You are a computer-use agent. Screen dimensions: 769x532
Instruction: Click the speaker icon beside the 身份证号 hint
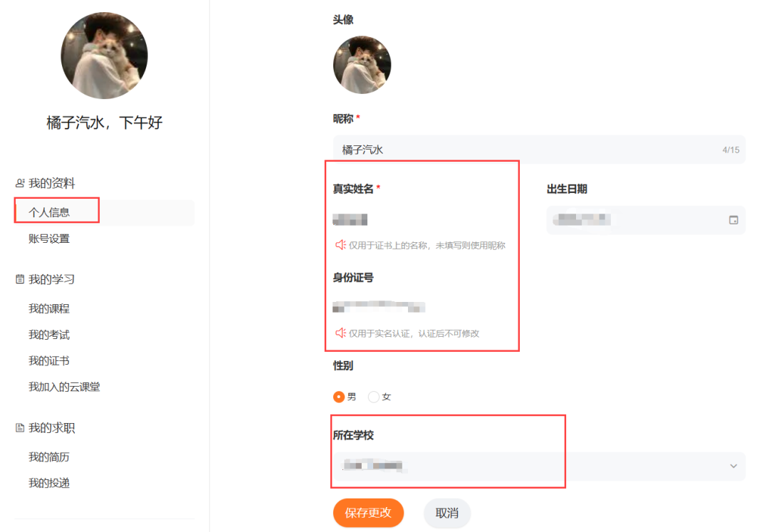point(341,333)
